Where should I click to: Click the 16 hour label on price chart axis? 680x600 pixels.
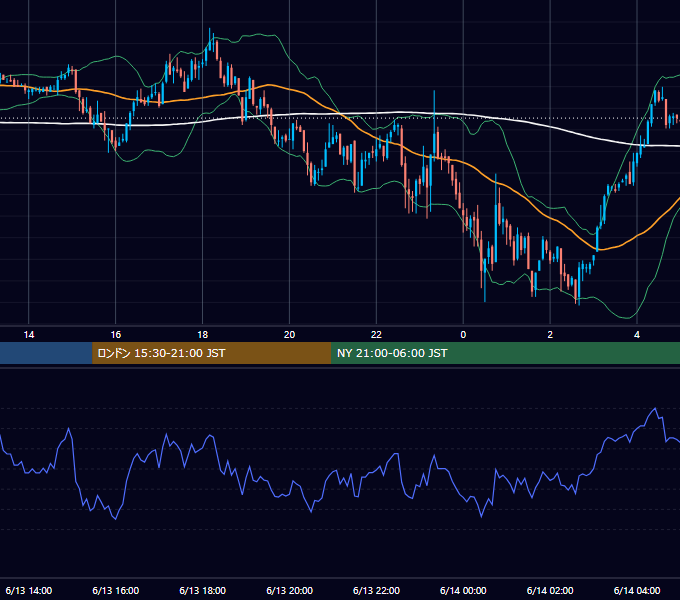tap(116, 335)
